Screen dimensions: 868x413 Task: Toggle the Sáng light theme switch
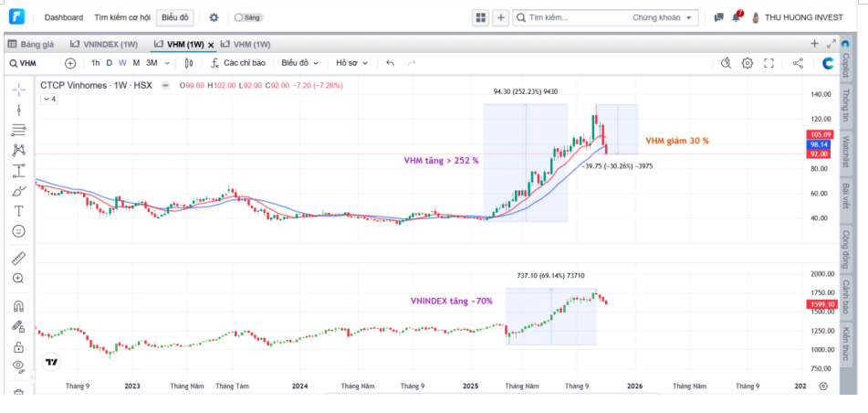point(247,17)
